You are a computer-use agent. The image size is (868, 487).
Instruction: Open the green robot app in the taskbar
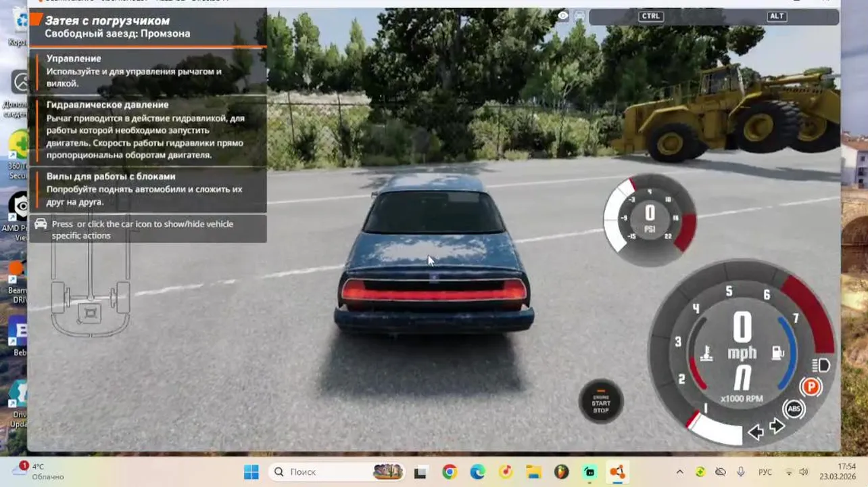[x=589, y=472]
